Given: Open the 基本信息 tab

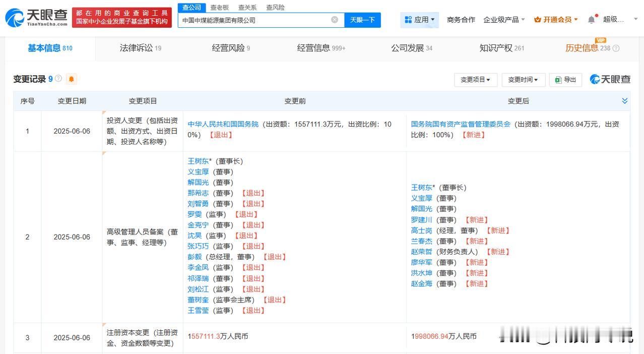Looking at the screenshot, I should 50,48.
